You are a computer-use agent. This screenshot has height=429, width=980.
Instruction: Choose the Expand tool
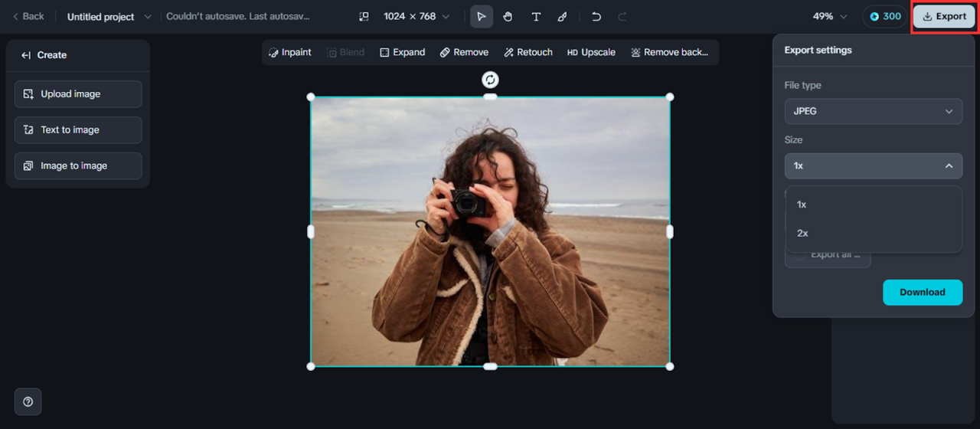402,52
